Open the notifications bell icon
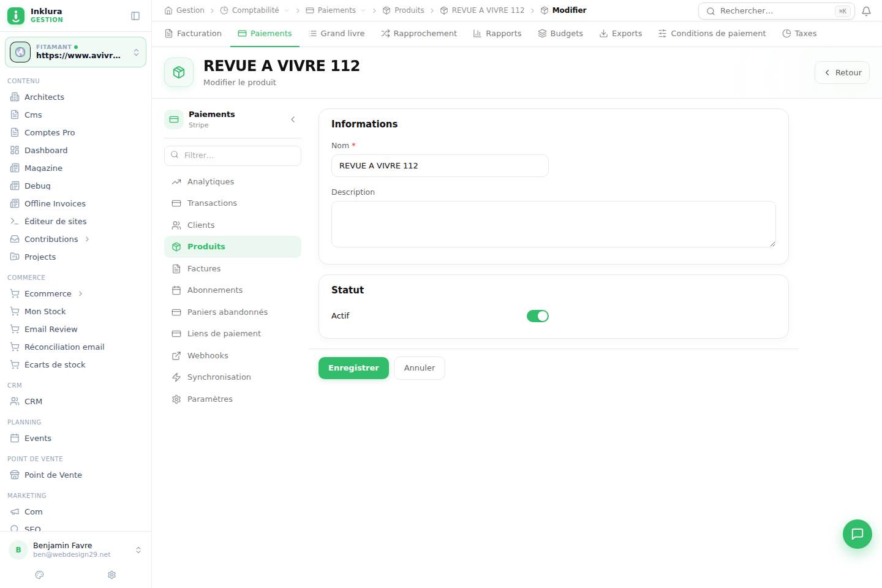 [866, 11]
